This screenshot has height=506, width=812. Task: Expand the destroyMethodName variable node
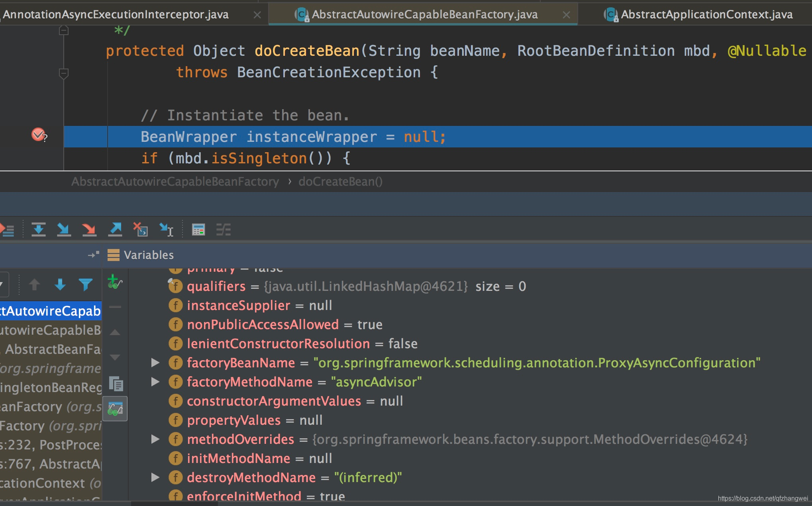[155, 477]
